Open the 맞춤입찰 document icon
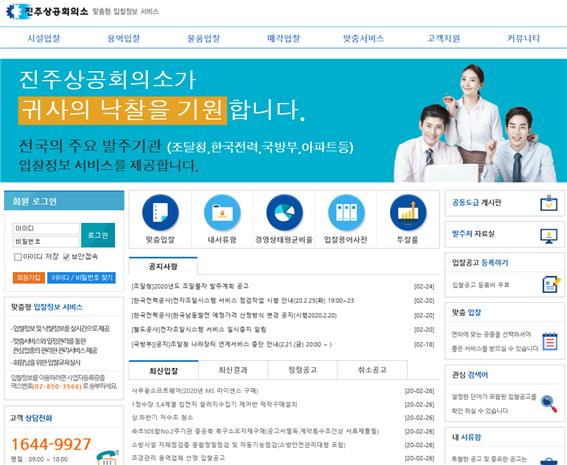The width and height of the screenshot is (567, 465). click(x=160, y=212)
